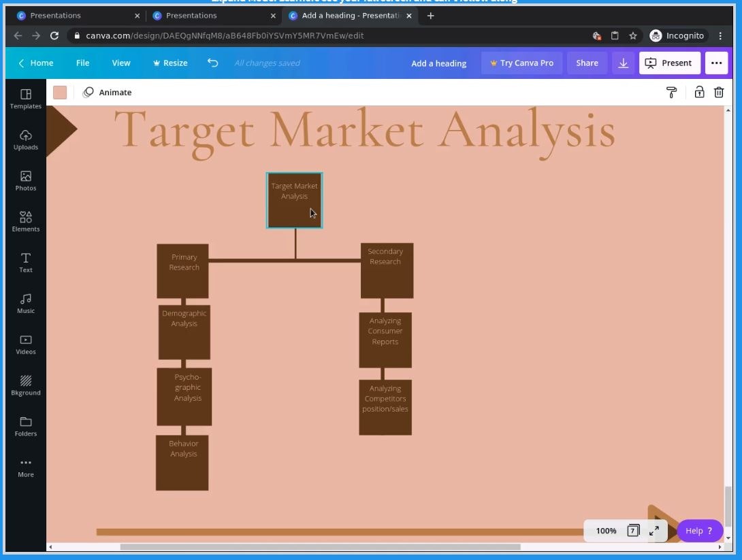Click the download icon
This screenshot has height=560, width=742.
[624, 63]
